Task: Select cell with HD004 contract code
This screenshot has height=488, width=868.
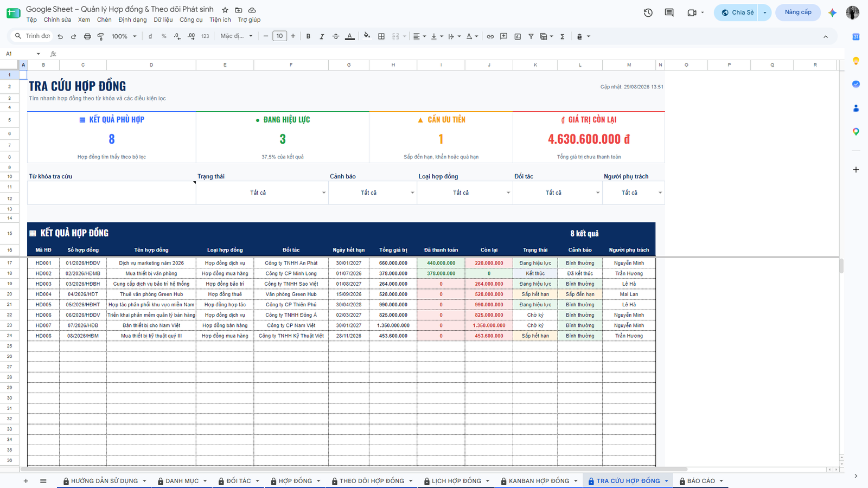Action: point(43,294)
